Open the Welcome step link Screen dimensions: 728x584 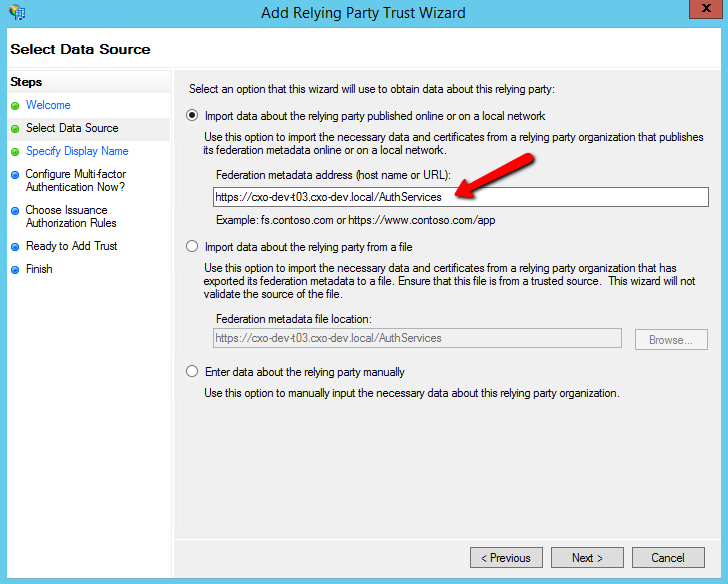tap(48, 105)
